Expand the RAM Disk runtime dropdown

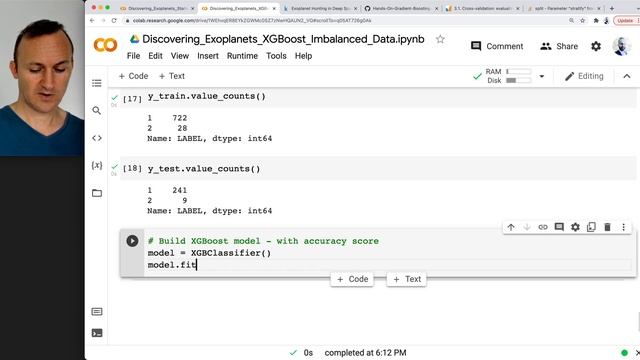tap(542, 76)
